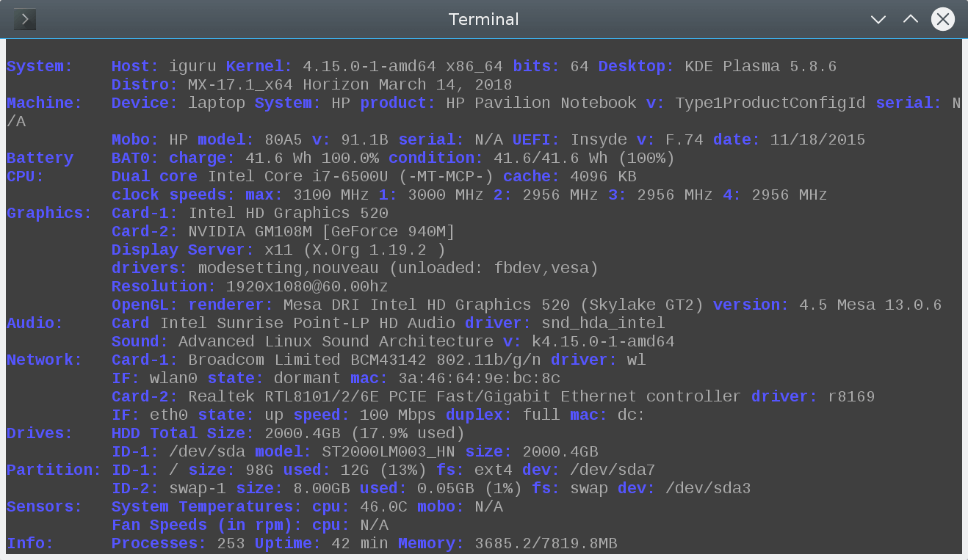Click the CPU: section label
968x560 pixels.
point(26,177)
